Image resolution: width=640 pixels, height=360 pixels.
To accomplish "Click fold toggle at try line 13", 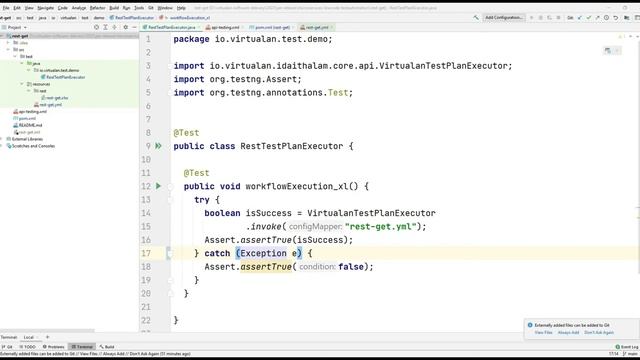I will coord(170,200).
